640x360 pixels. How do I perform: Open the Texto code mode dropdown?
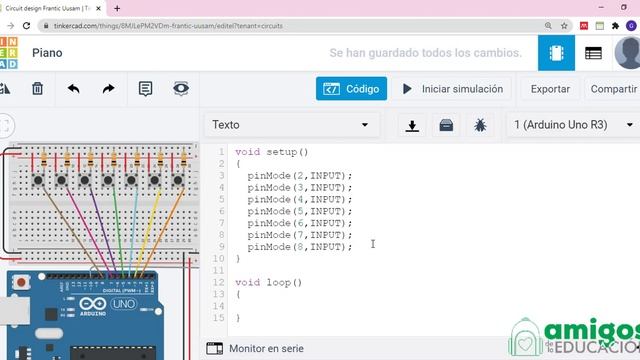click(x=291, y=125)
